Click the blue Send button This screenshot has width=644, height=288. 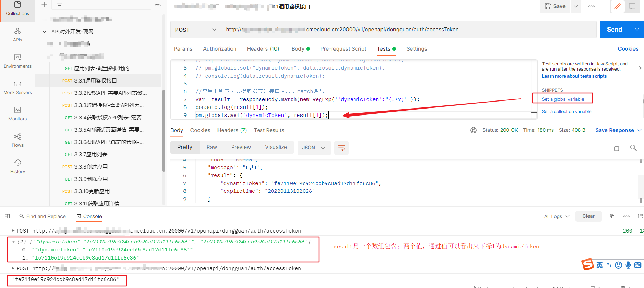click(615, 30)
